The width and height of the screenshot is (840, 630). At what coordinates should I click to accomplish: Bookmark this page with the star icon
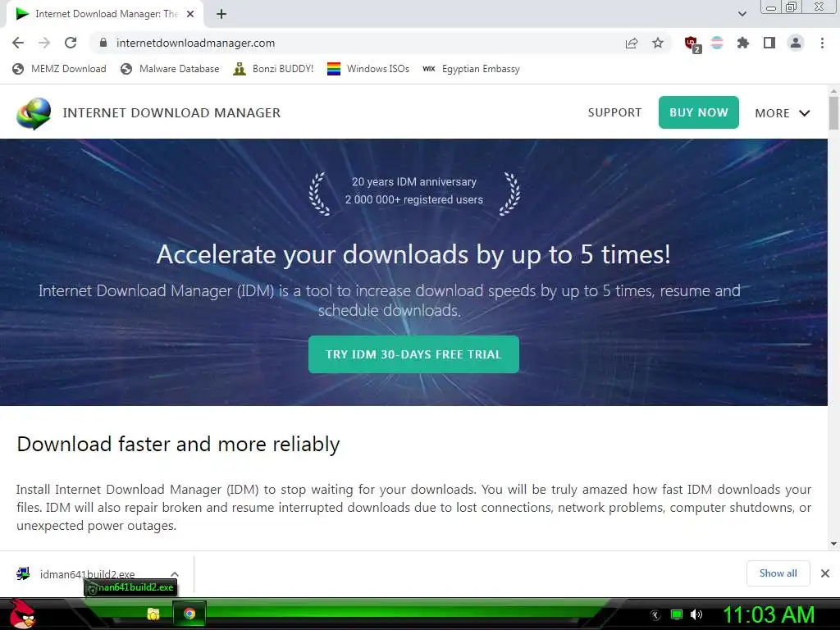pyautogui.click(x=658, y=43)
